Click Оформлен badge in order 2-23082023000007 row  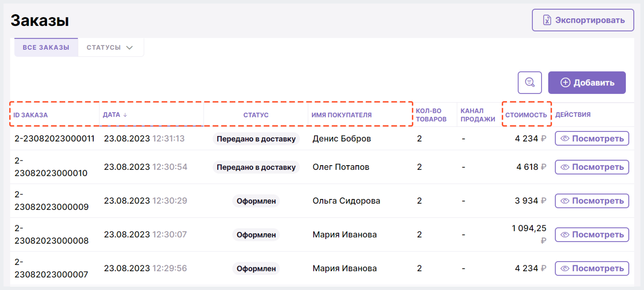(x=256, y=269)
